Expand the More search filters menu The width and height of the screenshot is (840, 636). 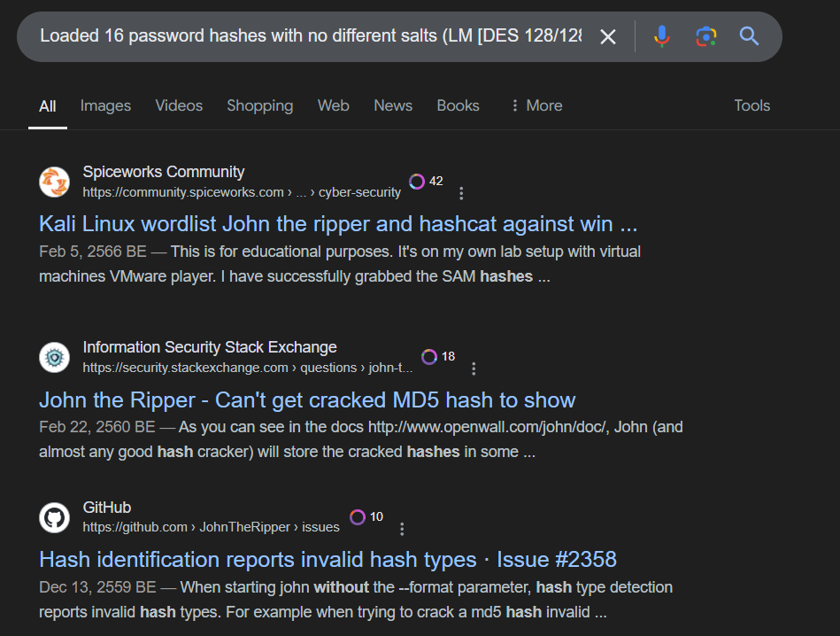click(x=536, y=105)
